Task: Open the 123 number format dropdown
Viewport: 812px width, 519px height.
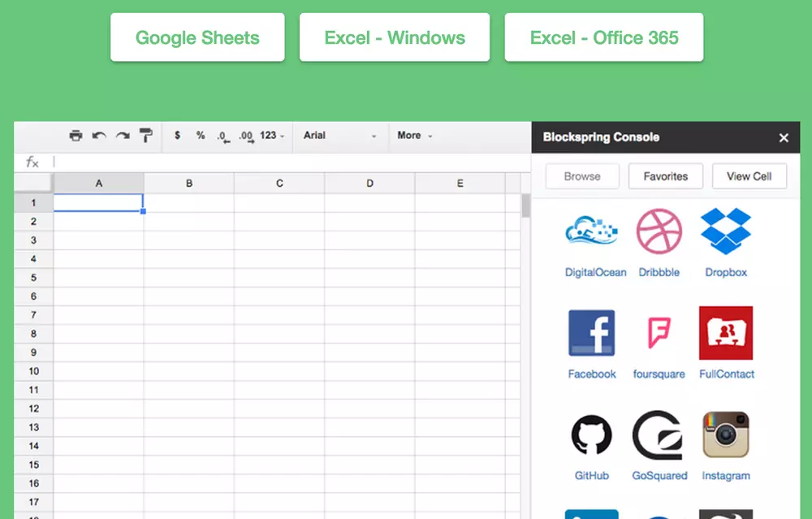Action: 272,135
